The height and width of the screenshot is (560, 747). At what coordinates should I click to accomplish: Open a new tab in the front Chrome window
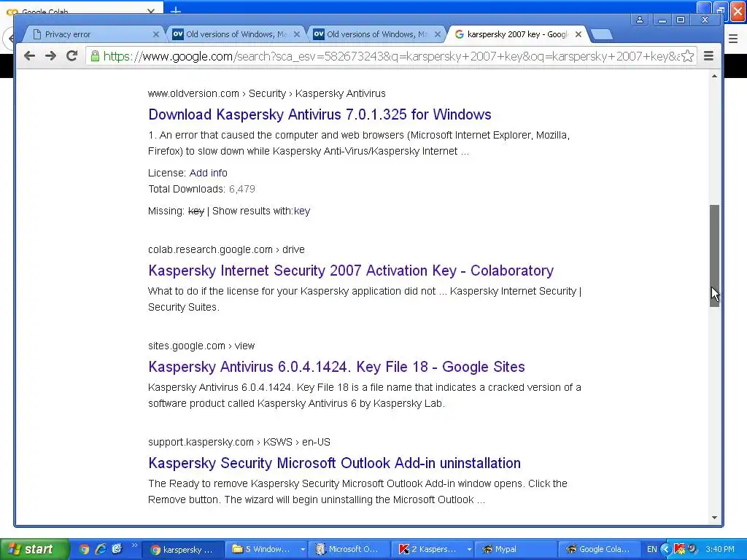tap(602, 35)
